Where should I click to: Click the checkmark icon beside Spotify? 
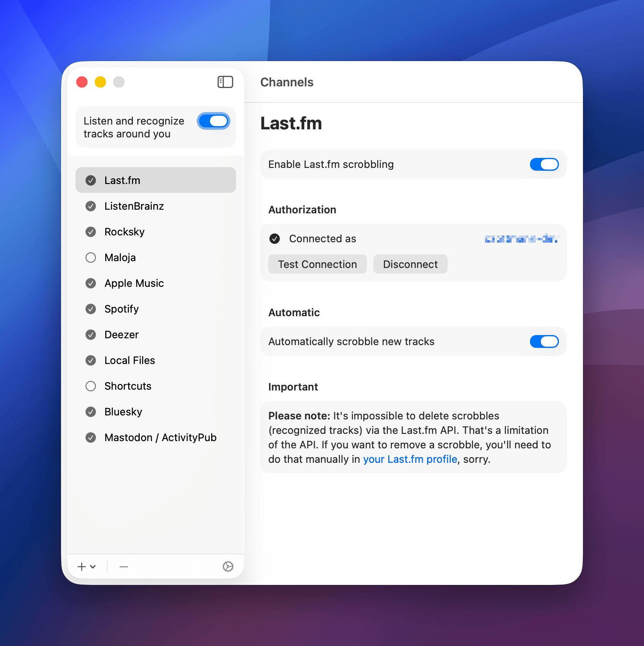[91, 309]
